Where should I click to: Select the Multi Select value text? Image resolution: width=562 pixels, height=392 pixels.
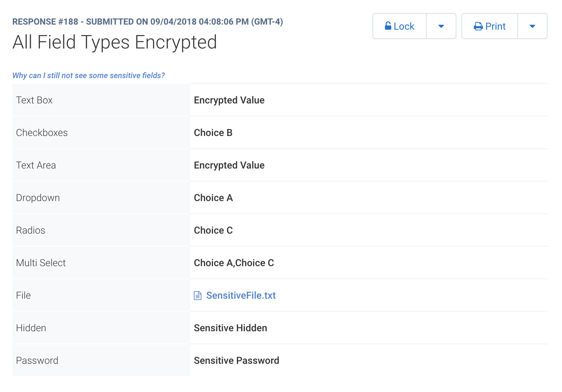[x=234, y=263]
